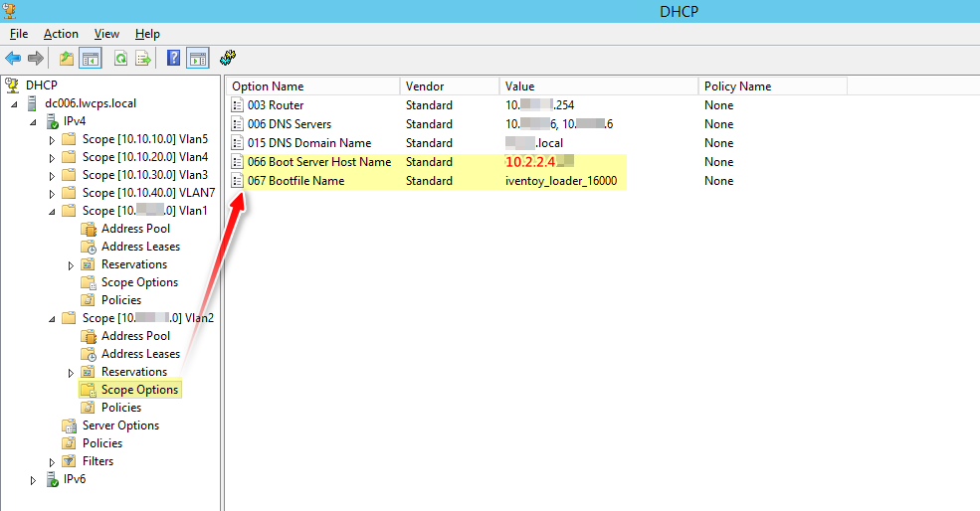Expand the IPv6 tree node
Image resolution: width=980 pixels, height=511 pixels.
click(34, 479)
